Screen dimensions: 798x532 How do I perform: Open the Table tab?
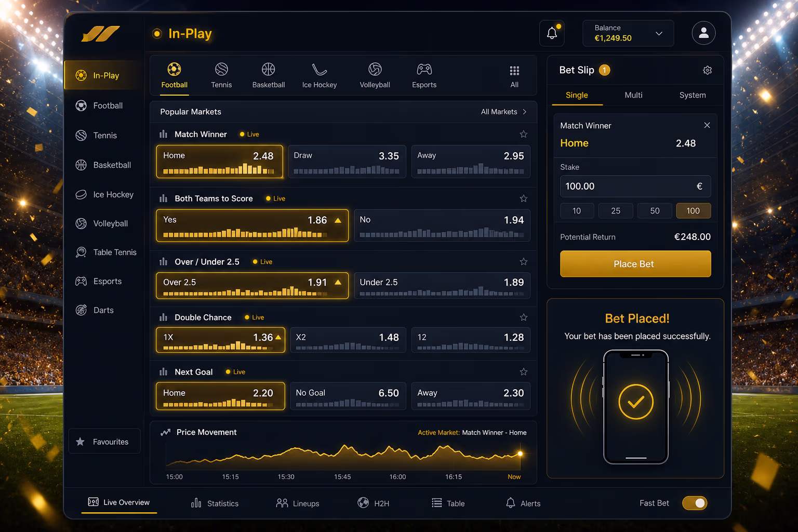tap(448, 503)
